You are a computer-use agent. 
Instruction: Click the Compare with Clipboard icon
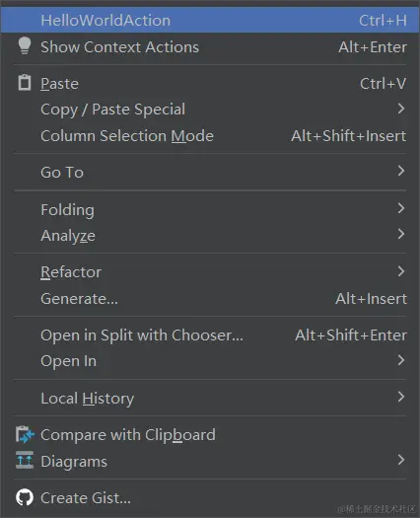(25, 434)
